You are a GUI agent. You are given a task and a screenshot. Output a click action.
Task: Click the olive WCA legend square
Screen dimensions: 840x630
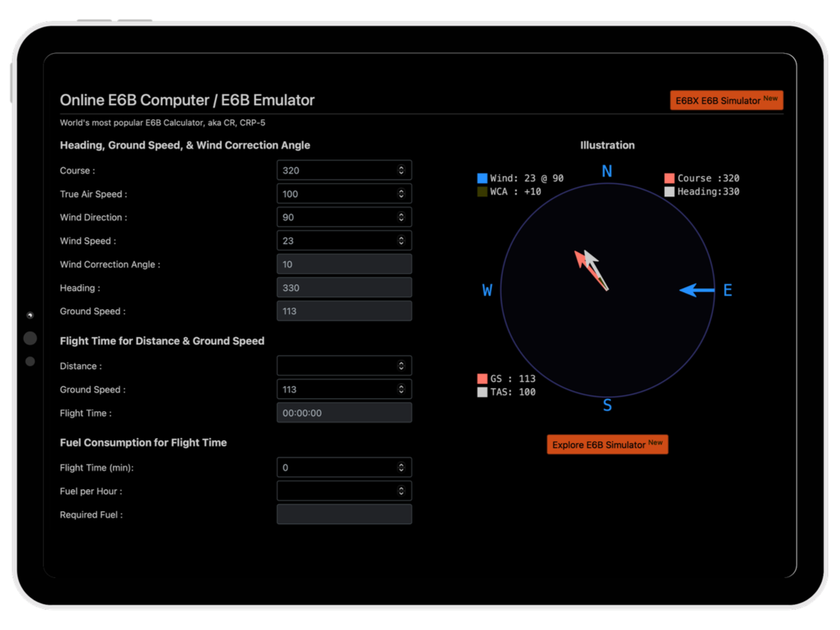pyautogui.click(x=482, y=191)
